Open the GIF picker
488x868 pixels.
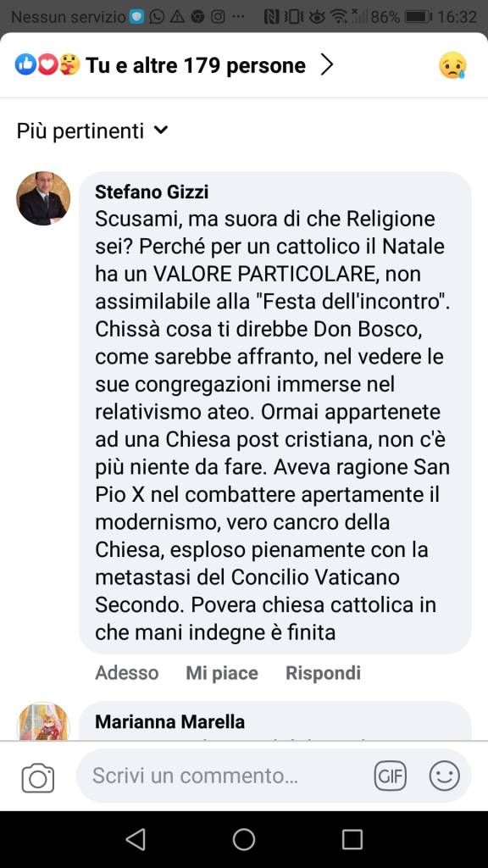click(x=390, y=776)
